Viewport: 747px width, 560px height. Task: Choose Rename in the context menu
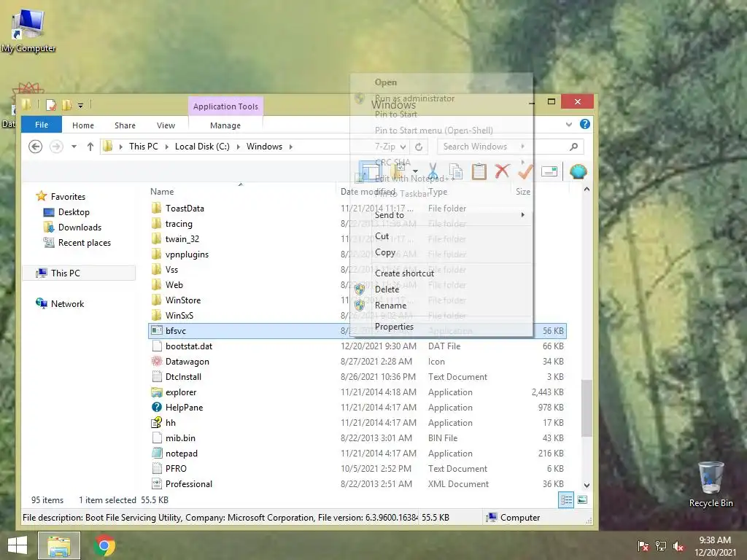(x=390, y=306)
